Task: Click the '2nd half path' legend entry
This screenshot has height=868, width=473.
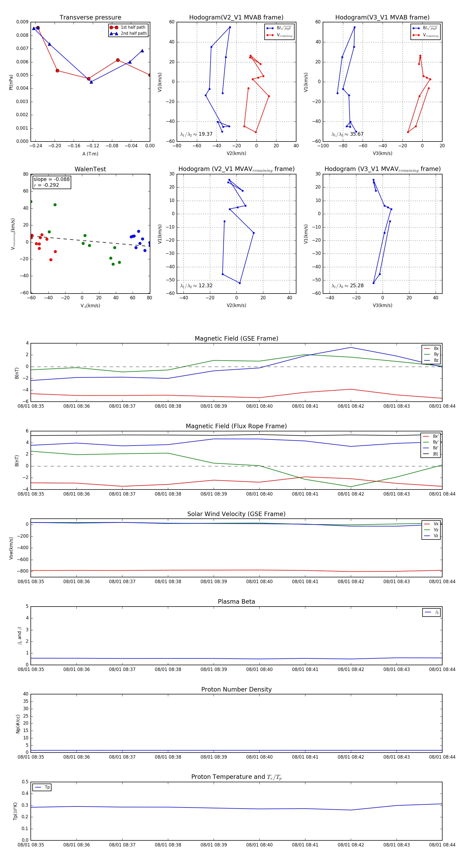Action: [x=128, y=33]
